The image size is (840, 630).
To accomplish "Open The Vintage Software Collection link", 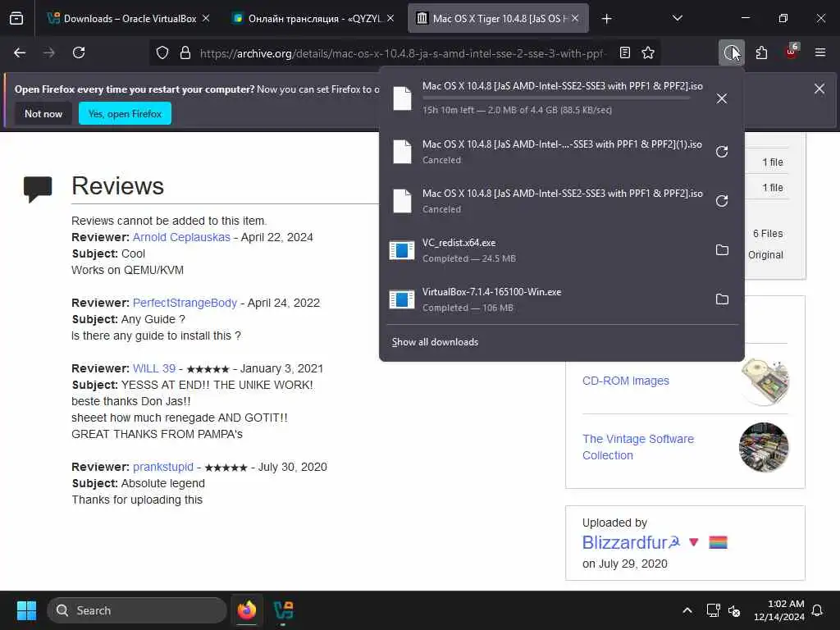I will [637, 447].
